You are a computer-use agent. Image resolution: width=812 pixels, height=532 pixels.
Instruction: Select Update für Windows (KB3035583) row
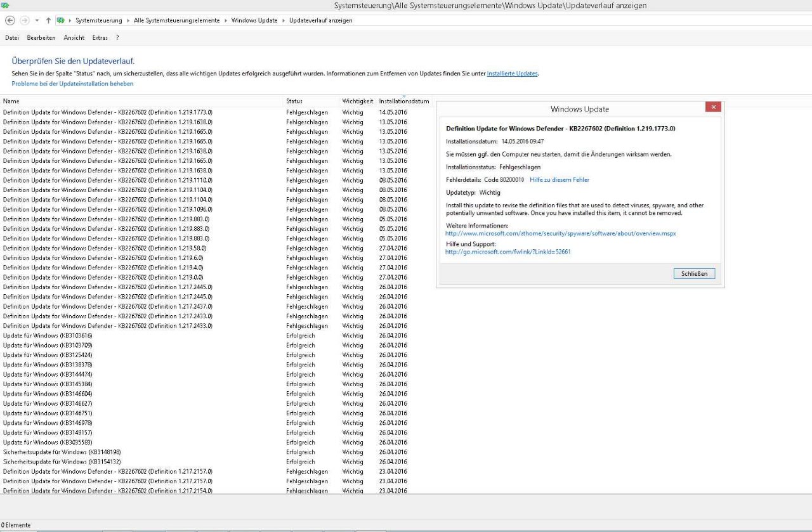click(x=205, y=443)
